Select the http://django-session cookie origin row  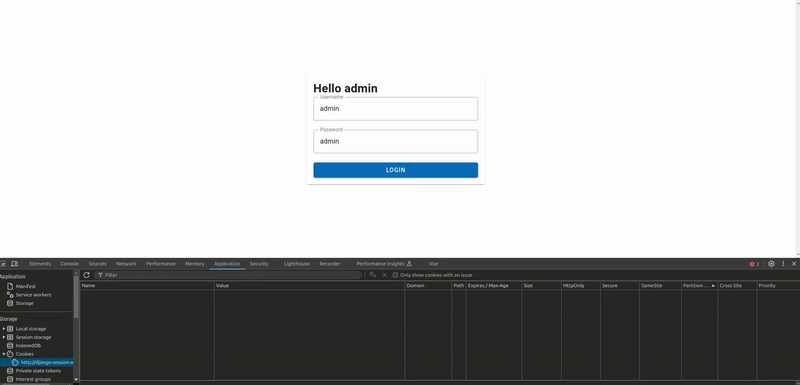pyautogui.click(x=37, y=362)
